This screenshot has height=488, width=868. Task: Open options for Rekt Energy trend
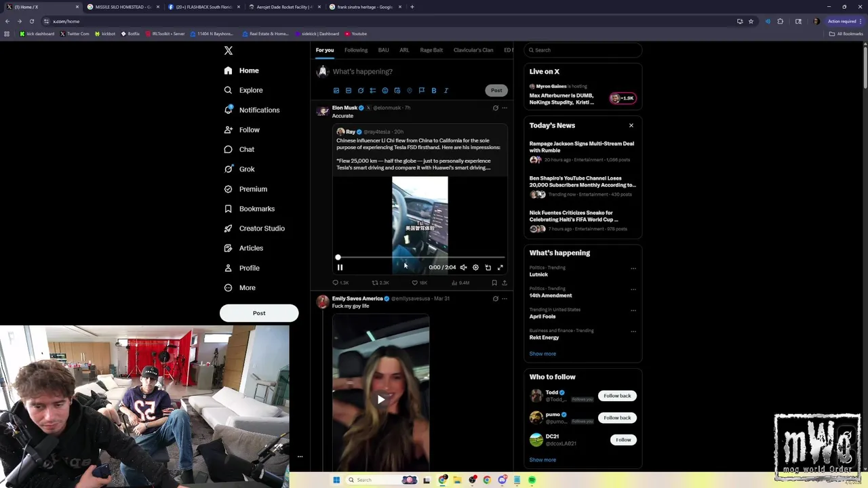click(633, 331)
